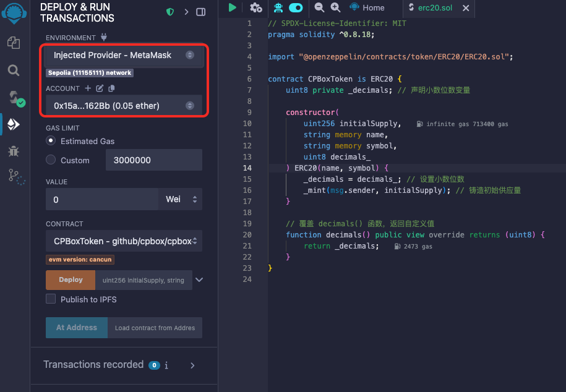Click the Remix logo icon

[x=14, y=14]
